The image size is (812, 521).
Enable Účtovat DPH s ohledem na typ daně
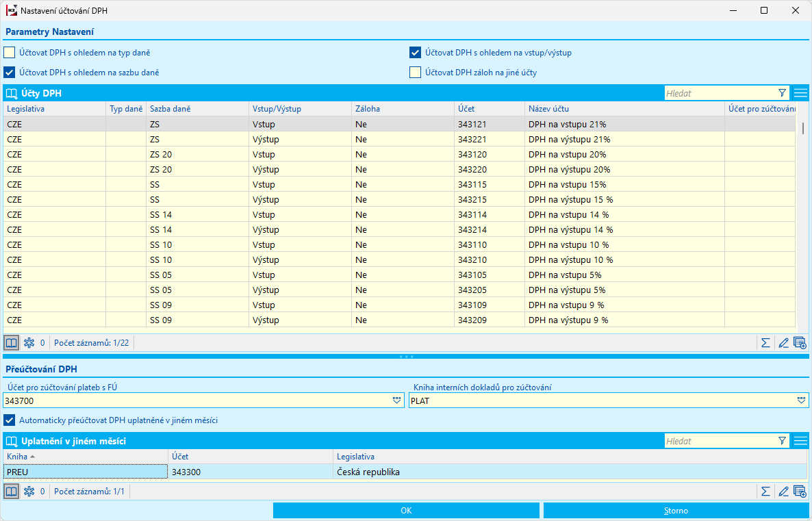click(x=10, y=53)
